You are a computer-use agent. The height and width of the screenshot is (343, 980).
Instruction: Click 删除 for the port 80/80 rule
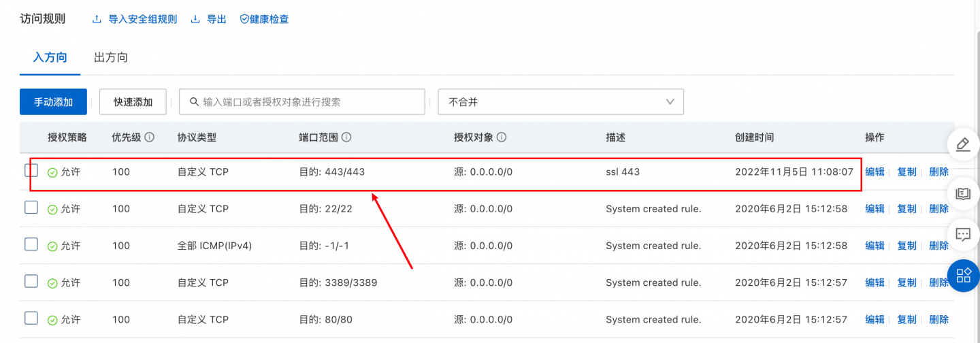(x=938, y=319)
